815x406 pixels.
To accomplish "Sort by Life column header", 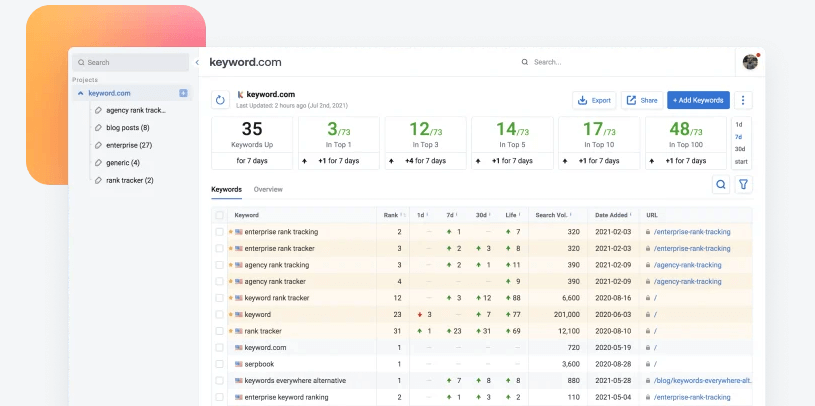I will pos(512,215).
